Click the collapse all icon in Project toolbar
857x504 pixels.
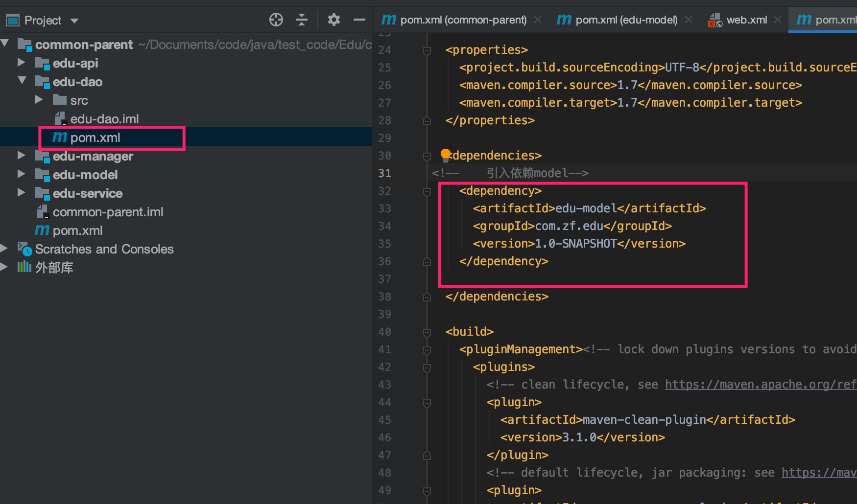pyautogui.click(x=302, y=20)
